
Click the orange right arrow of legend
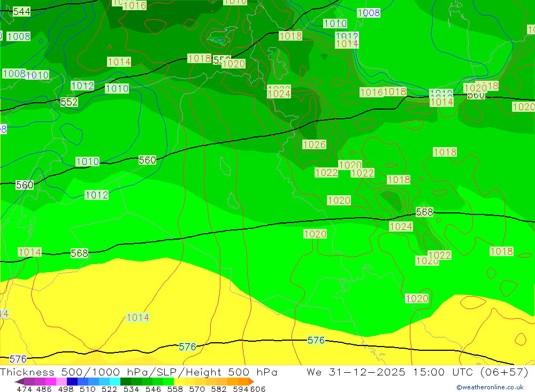251,381
